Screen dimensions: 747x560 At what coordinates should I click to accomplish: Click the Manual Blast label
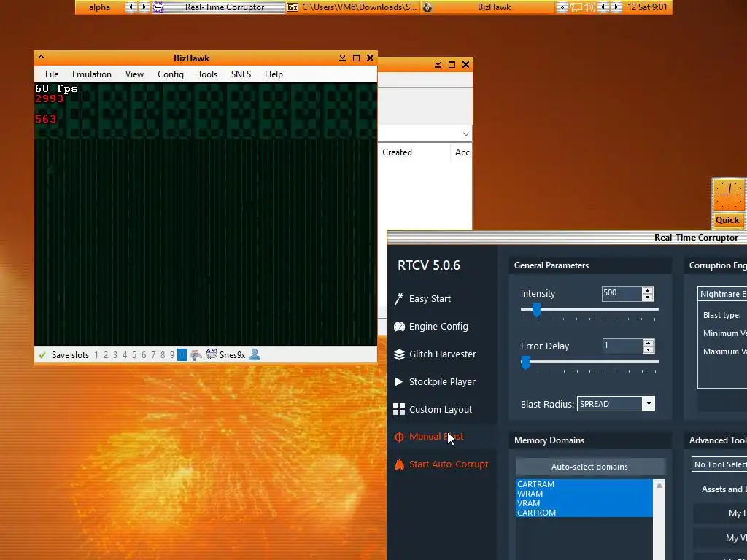pos(436,436)
